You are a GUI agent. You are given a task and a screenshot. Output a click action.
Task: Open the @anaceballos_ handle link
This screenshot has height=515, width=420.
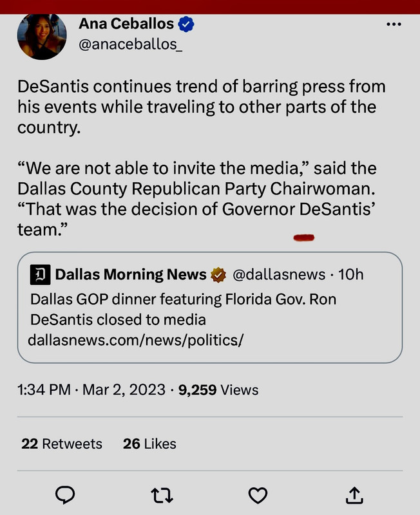point(130,46)
